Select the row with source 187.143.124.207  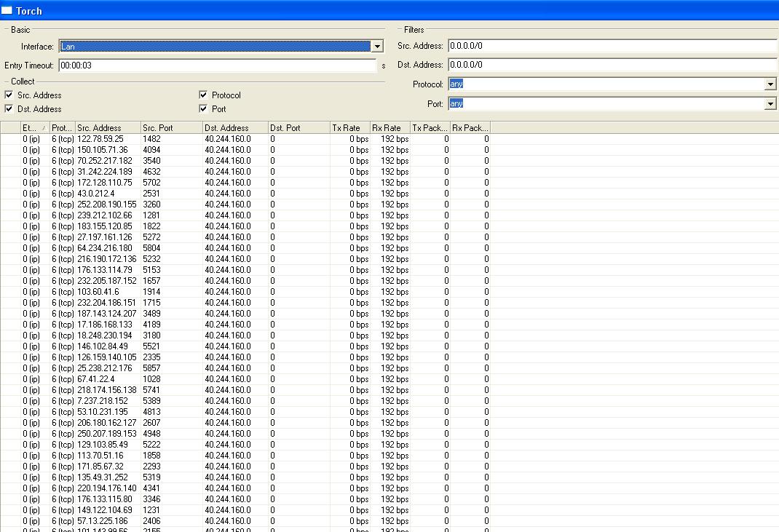(x=245, y=314)
